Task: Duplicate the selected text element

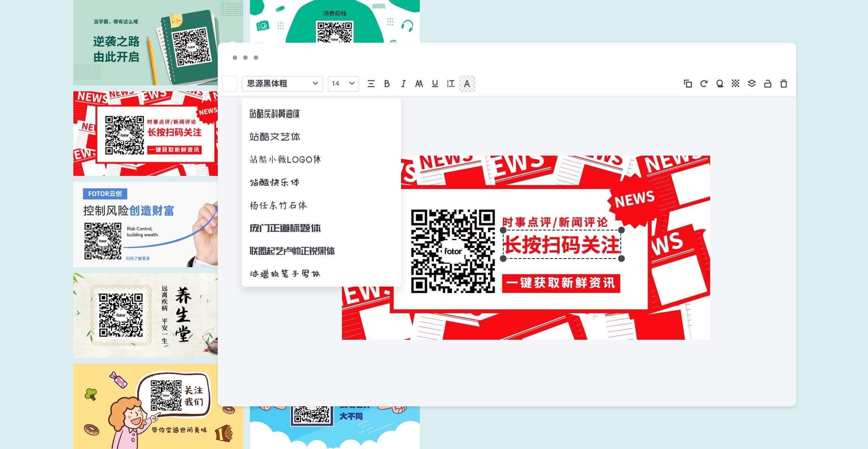Action: pos(688,84)
